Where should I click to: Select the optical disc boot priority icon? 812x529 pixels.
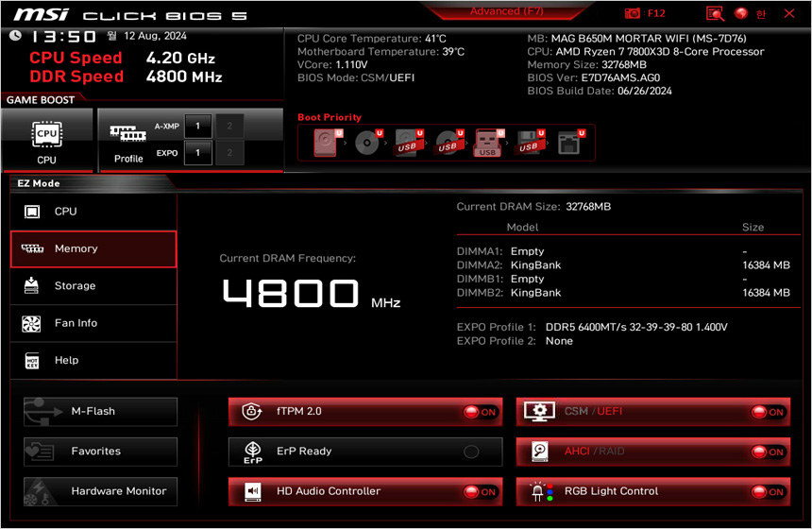pos(366,143)
